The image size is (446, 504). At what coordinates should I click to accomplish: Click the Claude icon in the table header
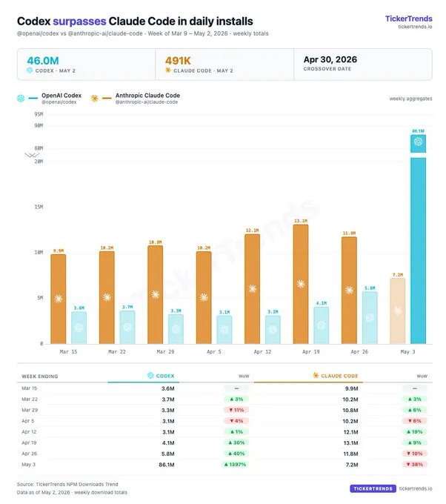pos(316,375)
